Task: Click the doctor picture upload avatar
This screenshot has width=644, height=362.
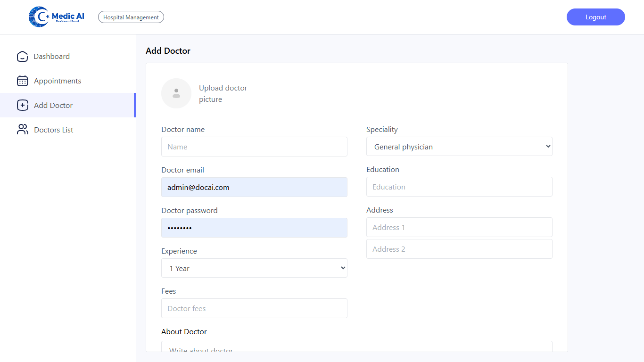Action: tap(176, 93)
